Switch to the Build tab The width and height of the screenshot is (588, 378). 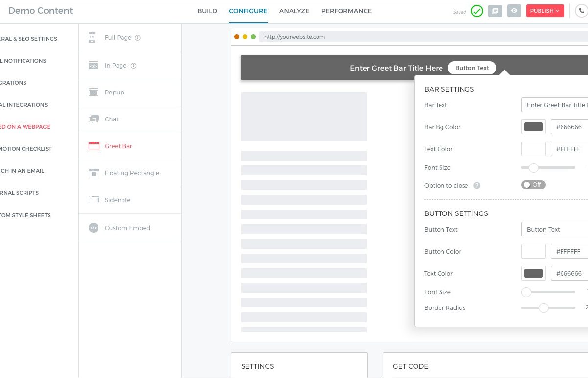tap(207, 11)
